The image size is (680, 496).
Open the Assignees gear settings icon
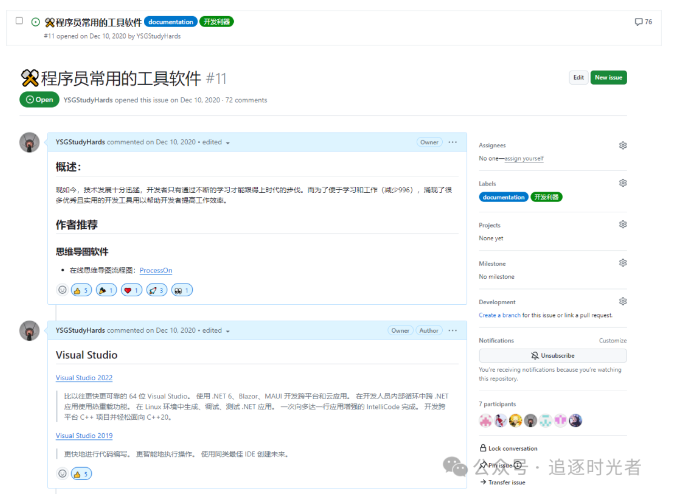[x=623, y=145]
